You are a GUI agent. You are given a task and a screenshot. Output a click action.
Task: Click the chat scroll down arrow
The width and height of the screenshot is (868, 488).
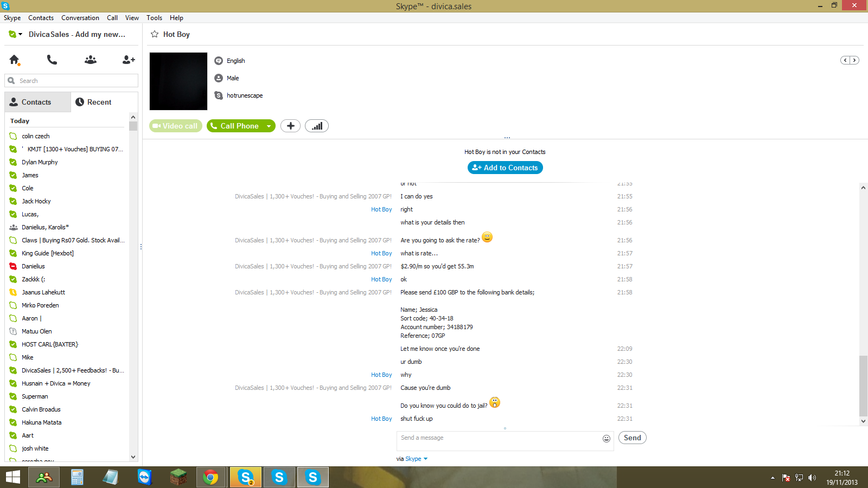click(863, 421)
